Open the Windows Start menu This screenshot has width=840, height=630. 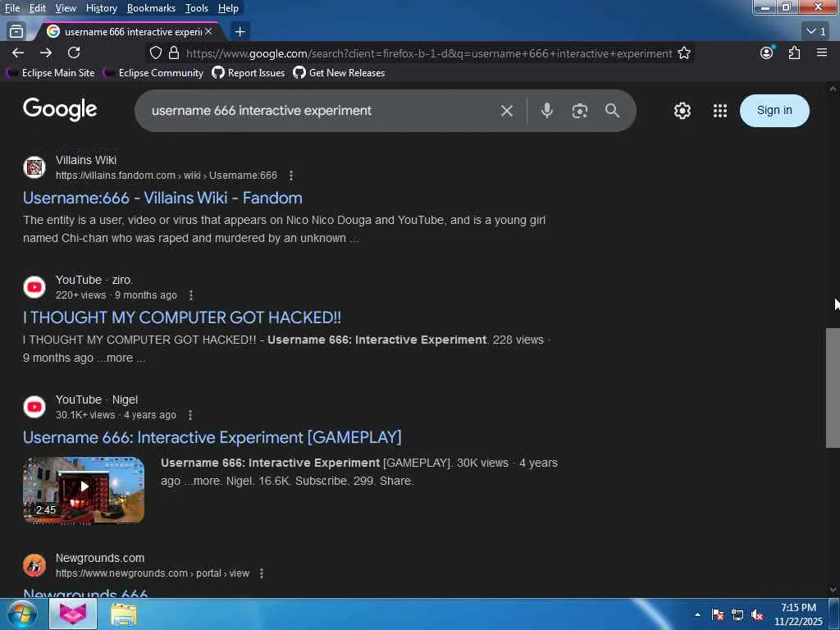click(x=22, y=614)
